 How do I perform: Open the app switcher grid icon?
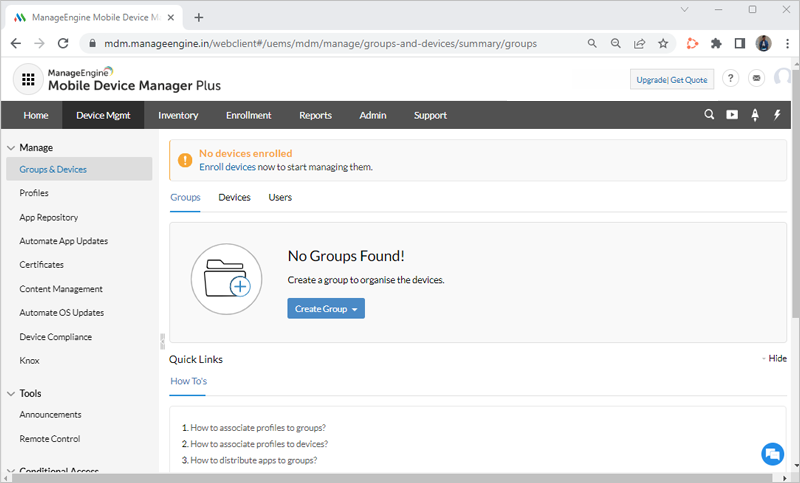coord(28,80)
